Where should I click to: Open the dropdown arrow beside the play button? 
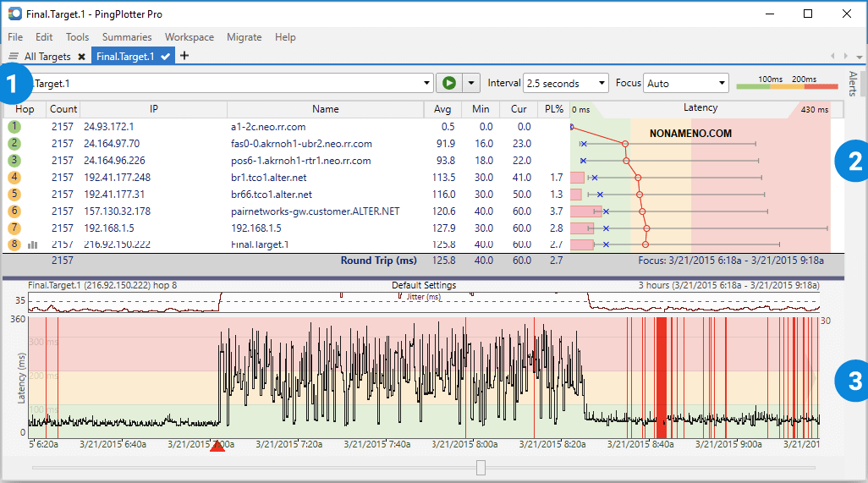click(x=471, y=83)
